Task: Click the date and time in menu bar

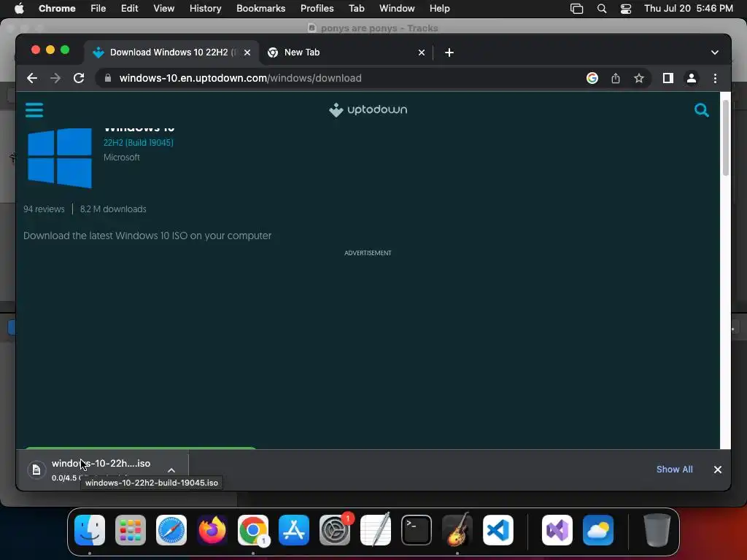Action: (x=689, y=9)
